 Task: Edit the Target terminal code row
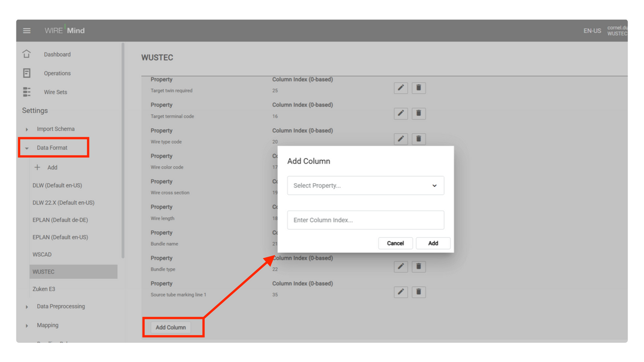coord(401,113)
